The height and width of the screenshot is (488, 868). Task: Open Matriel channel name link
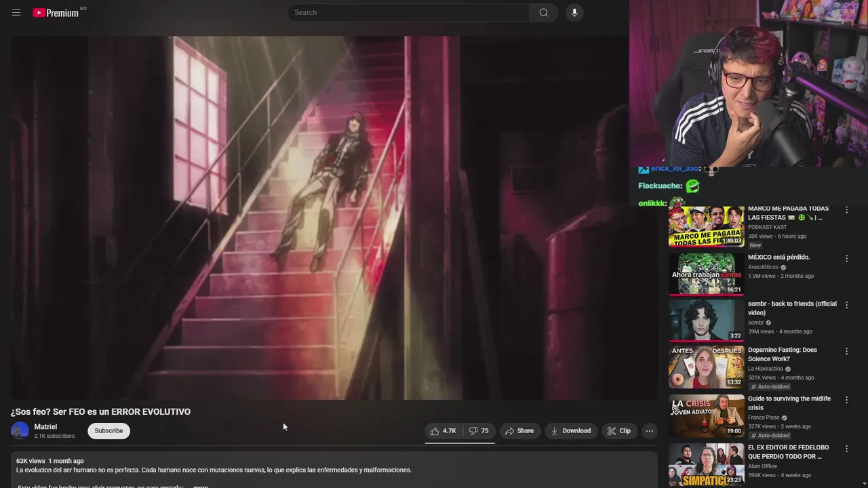point(46,427)
